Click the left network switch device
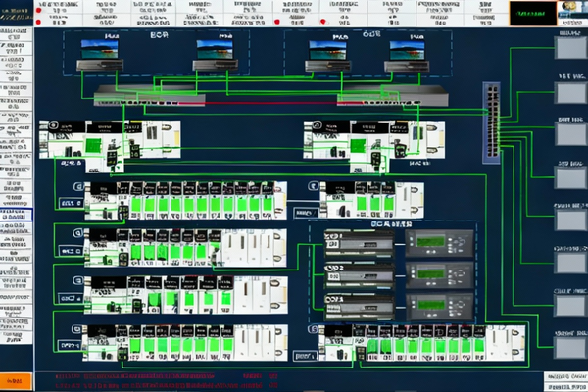This screenshot has width=588, height=392. click(149, 97)
